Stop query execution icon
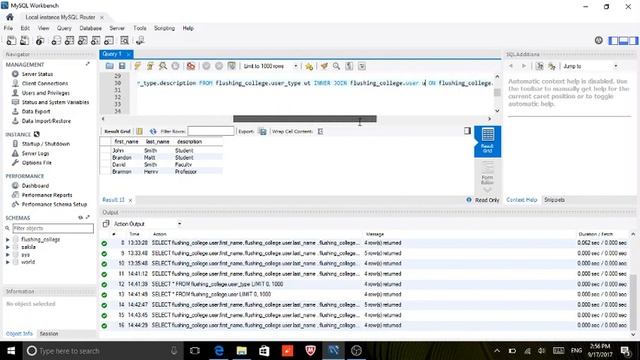Screen dimensions: 640x360 click(x=176, y=66)
